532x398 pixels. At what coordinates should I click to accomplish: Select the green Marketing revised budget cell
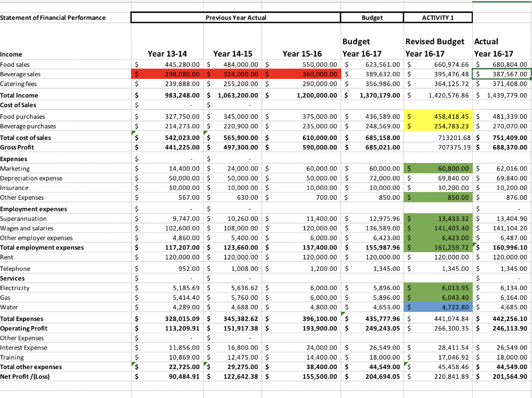coord(436,168)
